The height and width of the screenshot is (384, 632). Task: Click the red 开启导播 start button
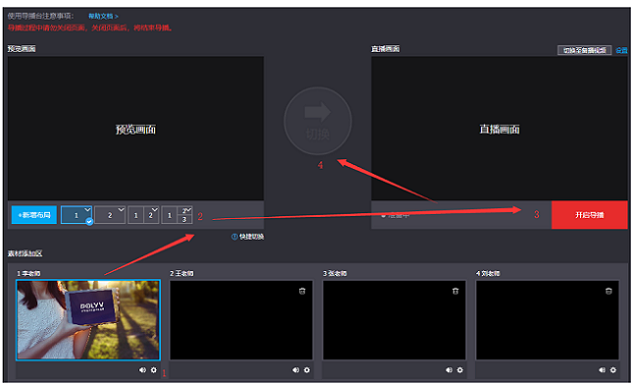(x=589, y=215)
